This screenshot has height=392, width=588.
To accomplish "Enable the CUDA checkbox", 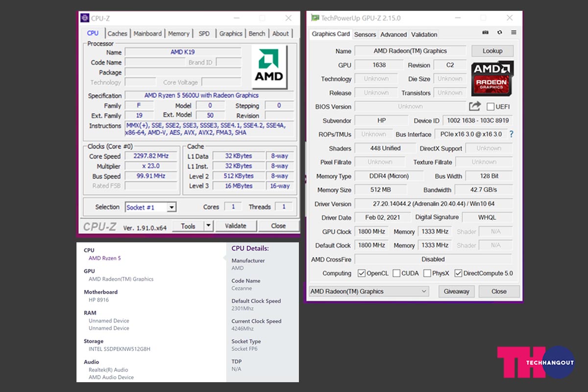I will click(x=396, y=273).
